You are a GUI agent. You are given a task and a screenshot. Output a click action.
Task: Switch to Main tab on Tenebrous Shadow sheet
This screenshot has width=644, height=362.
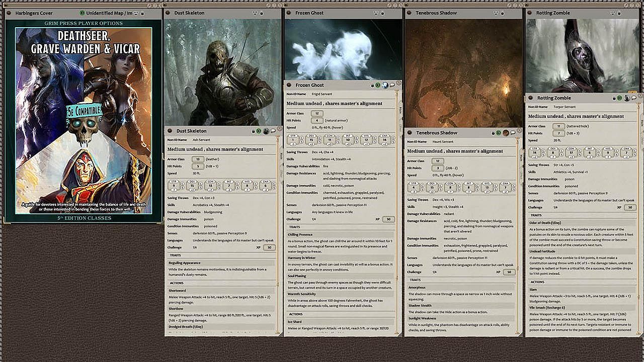coord(521,157)
